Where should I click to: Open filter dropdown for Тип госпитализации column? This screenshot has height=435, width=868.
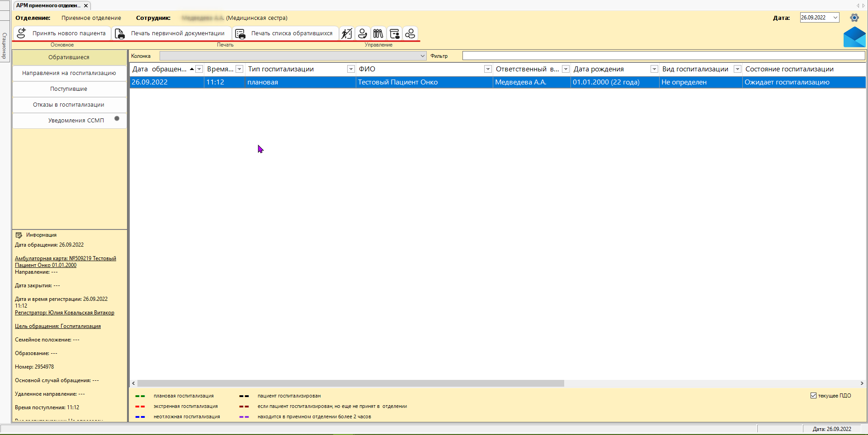tap(351, 69)
